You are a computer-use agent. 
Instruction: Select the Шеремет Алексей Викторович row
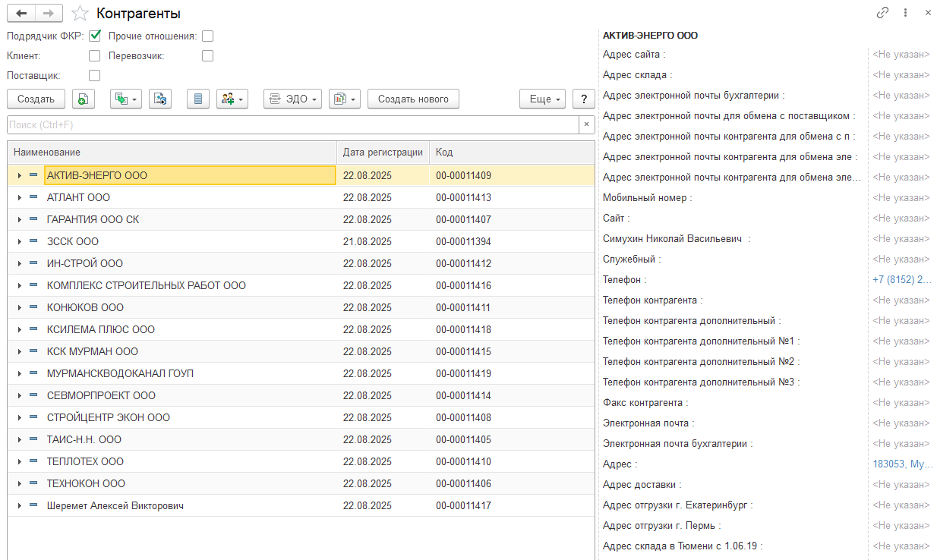click(x=301, y=505)
